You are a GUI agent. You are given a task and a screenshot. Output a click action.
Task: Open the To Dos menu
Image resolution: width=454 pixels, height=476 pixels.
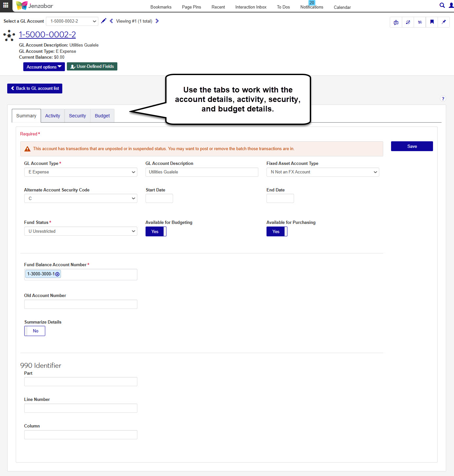tap(284, 7)
